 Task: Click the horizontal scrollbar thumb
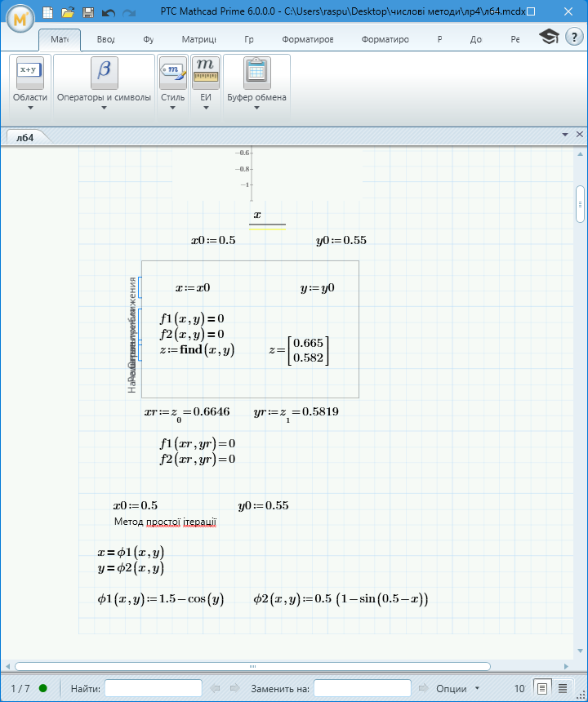252,666
